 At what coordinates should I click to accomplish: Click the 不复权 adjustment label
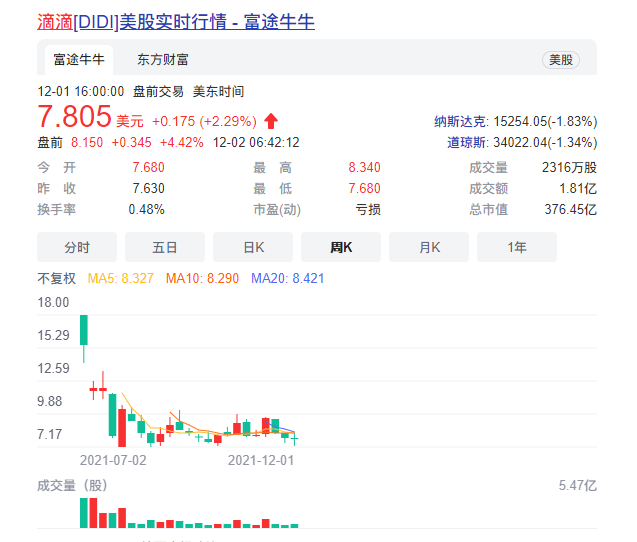pos(56,278)
